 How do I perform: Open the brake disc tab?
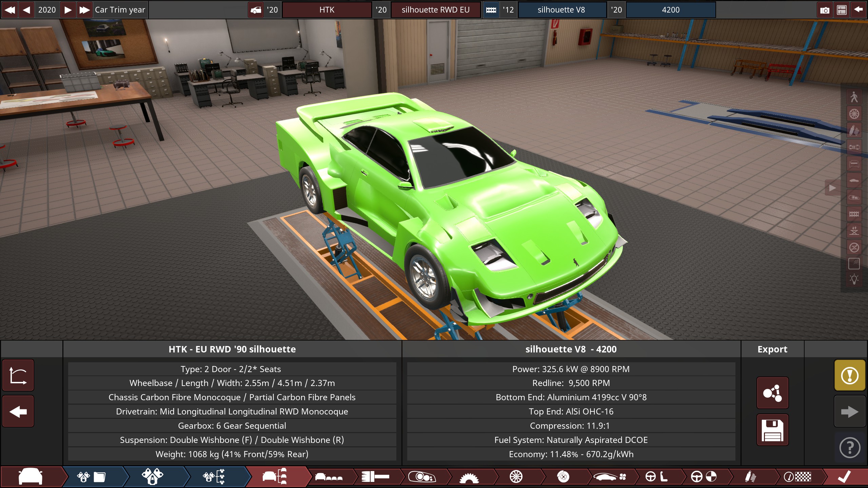563,477
